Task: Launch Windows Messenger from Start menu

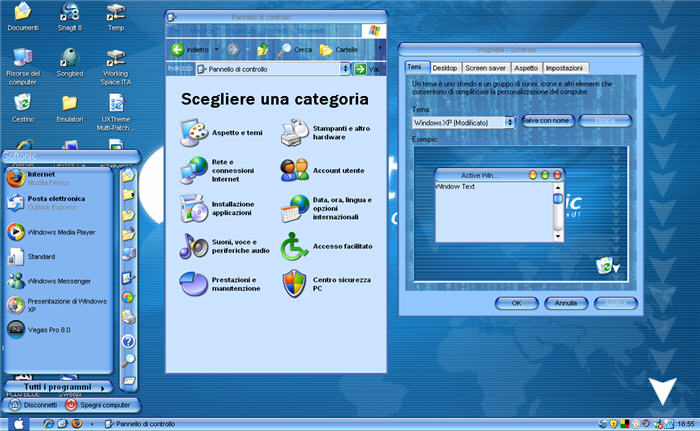Action: pyautogui.click(x=57, y=281)
